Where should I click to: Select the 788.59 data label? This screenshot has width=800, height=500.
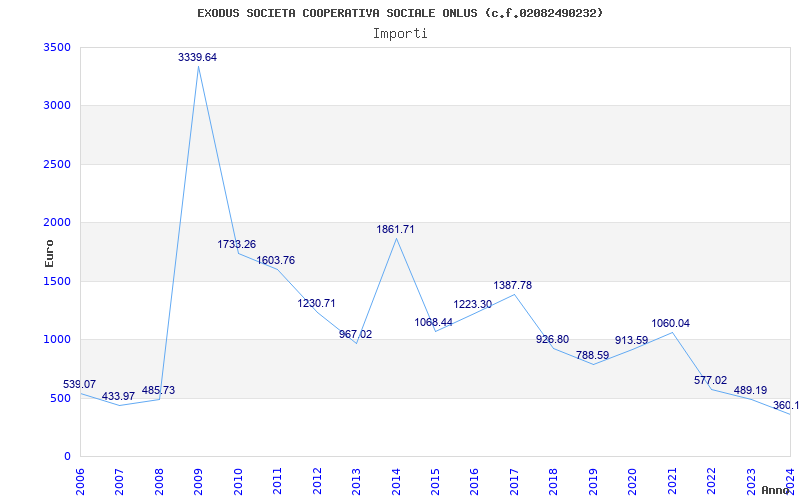pyautogui.click(x=592, y=356)
